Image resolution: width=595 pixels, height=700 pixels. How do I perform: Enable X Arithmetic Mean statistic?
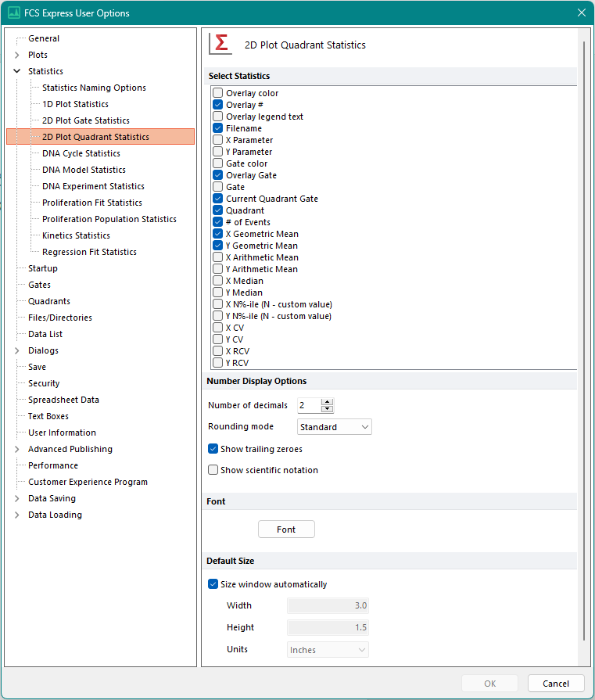pyautogui.click(x=218, y=257)
